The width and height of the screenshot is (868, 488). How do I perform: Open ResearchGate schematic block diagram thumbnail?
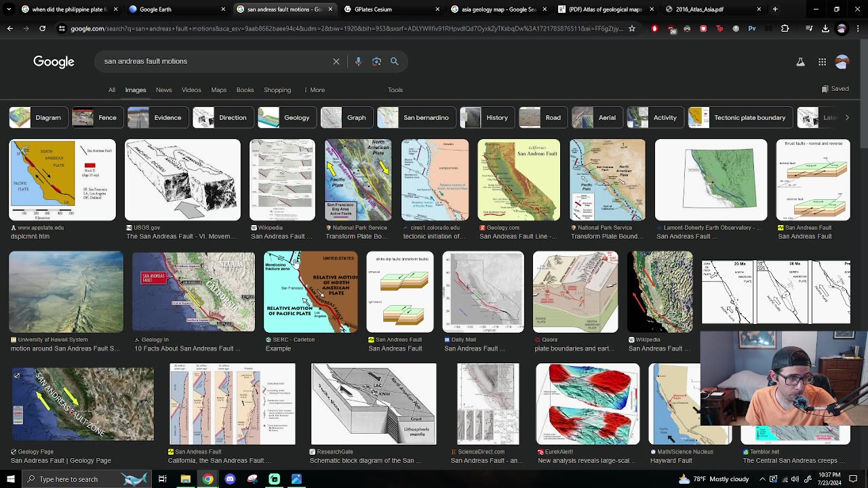[374, 404]
